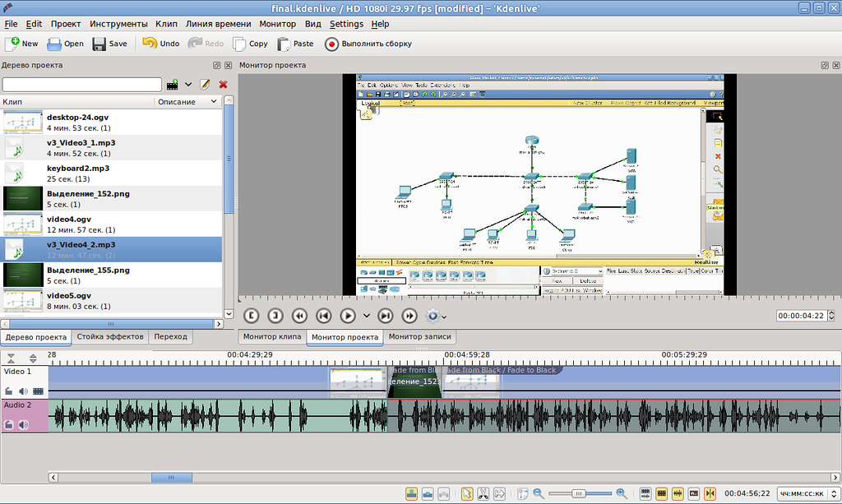Click the edit clip pencil icon

205,84
